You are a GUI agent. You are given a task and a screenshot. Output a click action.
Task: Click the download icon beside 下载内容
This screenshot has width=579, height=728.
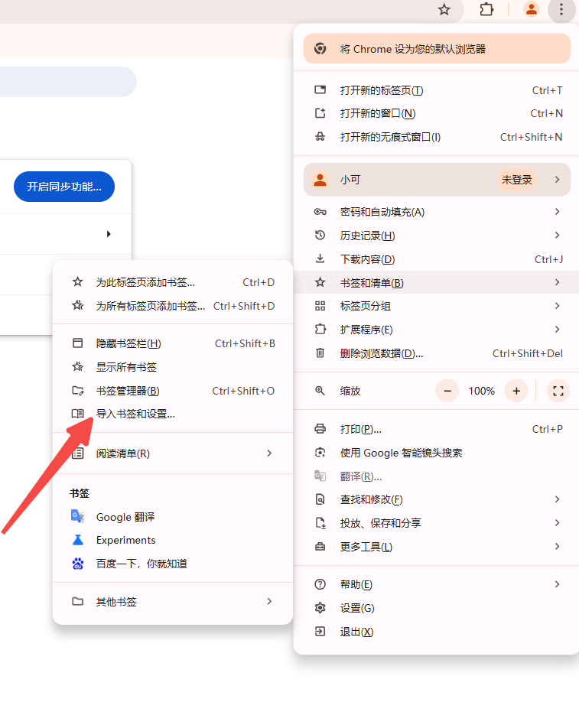pyautogui.click(x=320, y=259)
